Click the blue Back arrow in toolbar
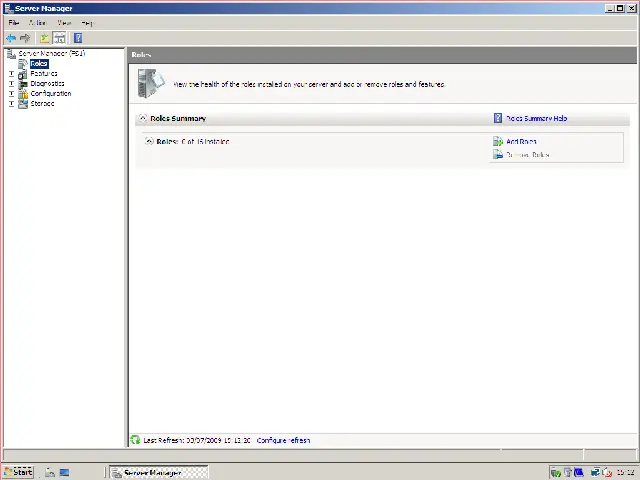Image resolution: width=640 pixels, height=480 pixels. (x=11, y=38)
